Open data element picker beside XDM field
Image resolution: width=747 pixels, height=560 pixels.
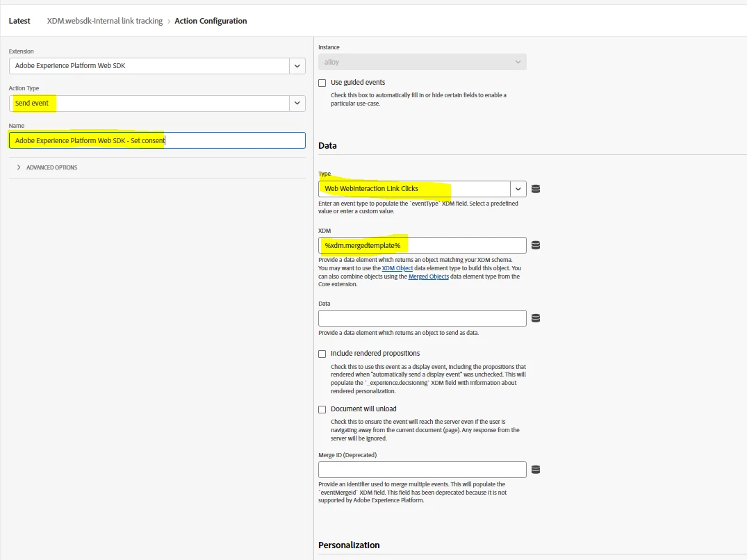[536, 245]
